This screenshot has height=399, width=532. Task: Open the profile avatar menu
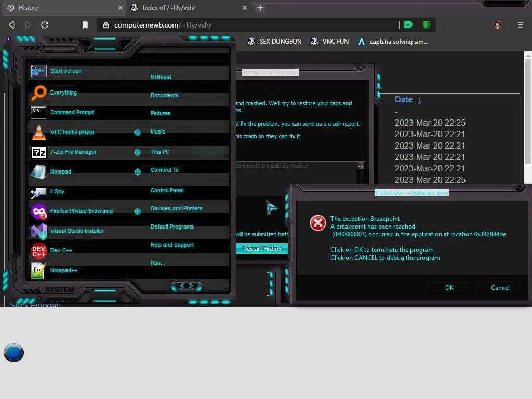click(497, 25)
